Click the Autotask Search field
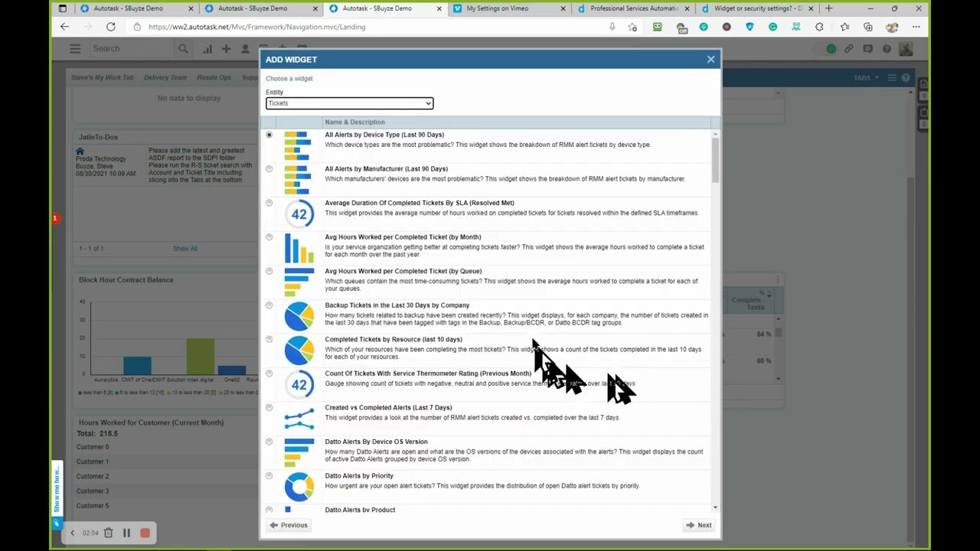The image size is (980, 551). (134, 48)
